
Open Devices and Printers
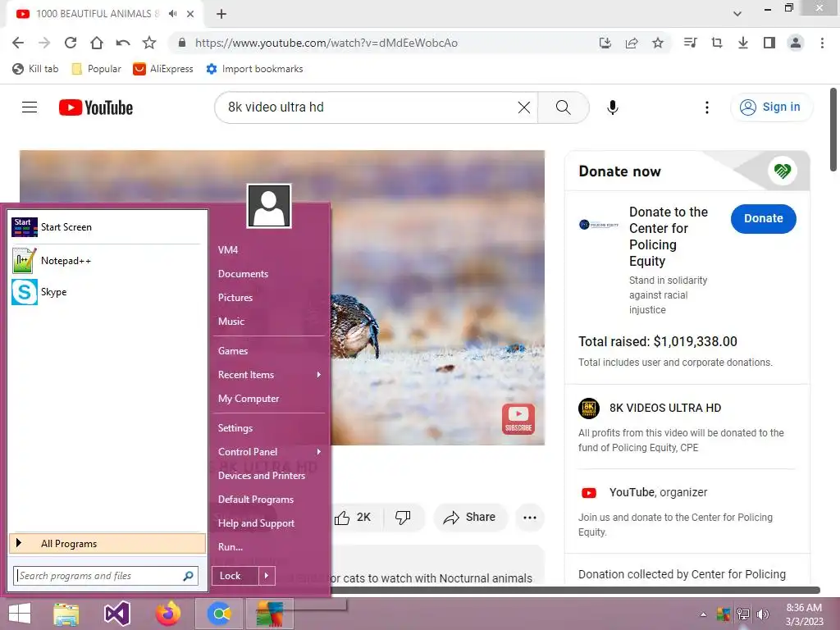click(x=262, y=476)
